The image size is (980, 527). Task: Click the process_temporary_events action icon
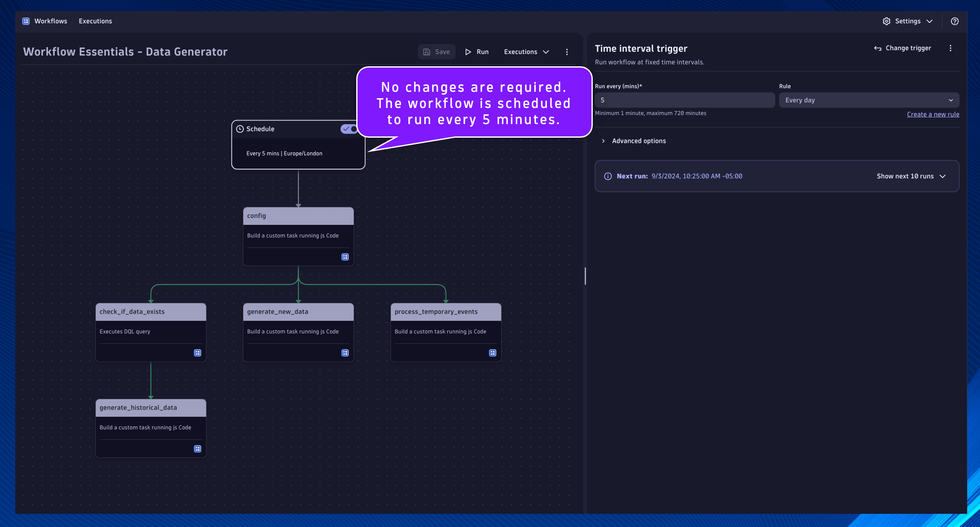(x=493, y=353)
